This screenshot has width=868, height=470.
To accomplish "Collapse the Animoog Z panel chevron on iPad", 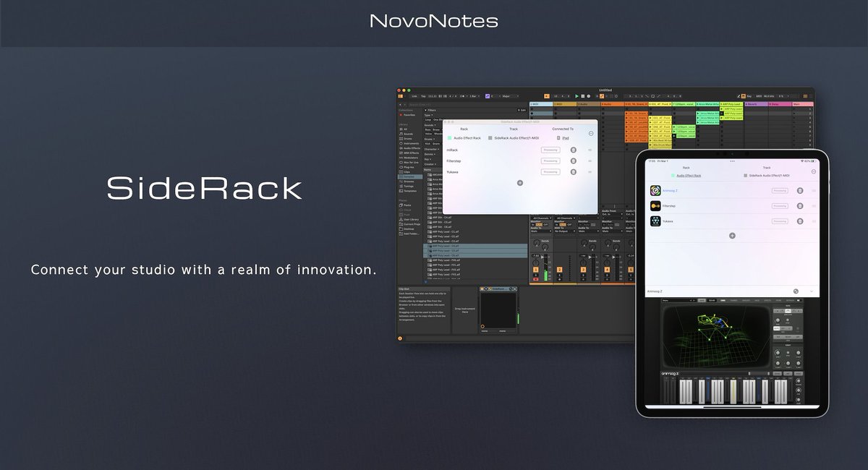I will 811,291.
